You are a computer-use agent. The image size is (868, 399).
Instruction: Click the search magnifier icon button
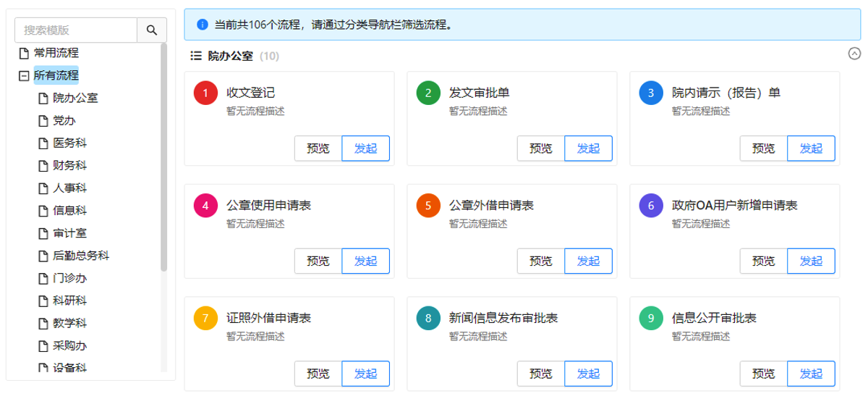(152, 30)
